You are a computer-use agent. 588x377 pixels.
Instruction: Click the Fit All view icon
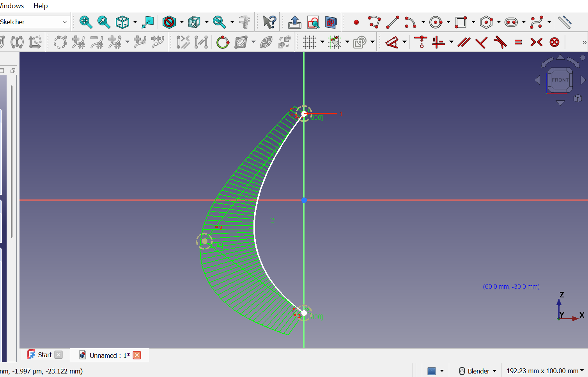point(86,22)
